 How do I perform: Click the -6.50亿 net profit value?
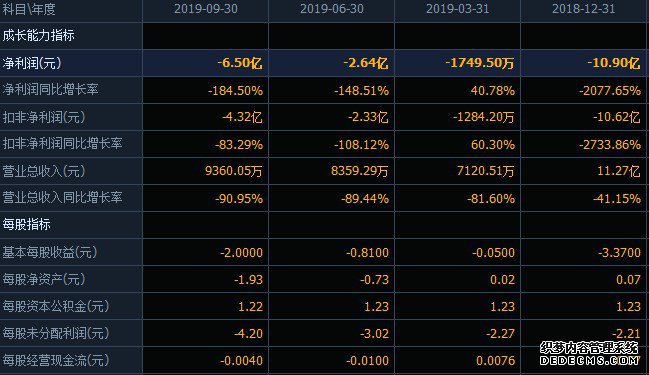[x=240, y=63]
